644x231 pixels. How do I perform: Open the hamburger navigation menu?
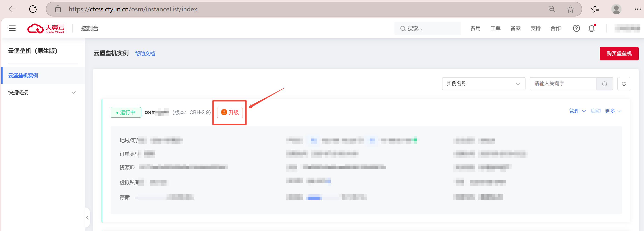(12, 28)
